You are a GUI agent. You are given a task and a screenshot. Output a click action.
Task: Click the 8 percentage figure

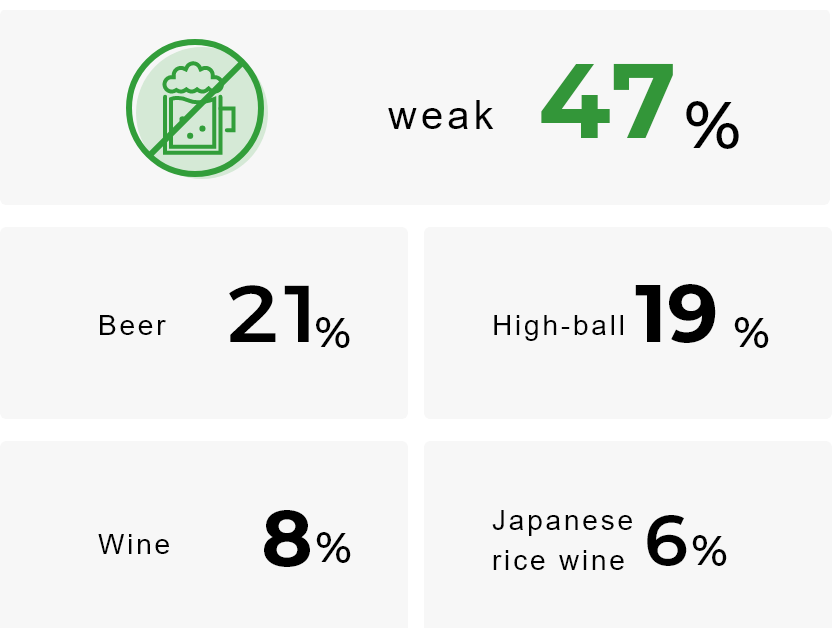point(287,539)
